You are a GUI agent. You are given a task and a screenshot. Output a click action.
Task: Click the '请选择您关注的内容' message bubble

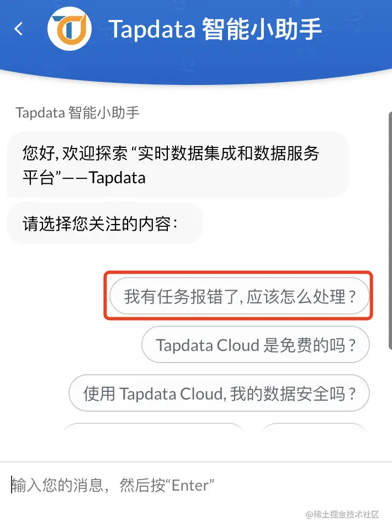(104, 224)
